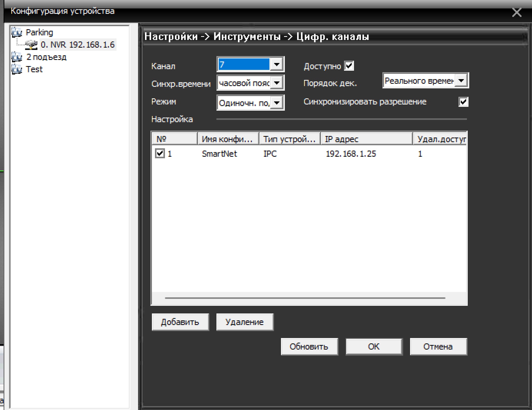Disable Синхронизировать разрешение checkbox
This screenshot has height=410, width=532.
click(x=463, y=102)
